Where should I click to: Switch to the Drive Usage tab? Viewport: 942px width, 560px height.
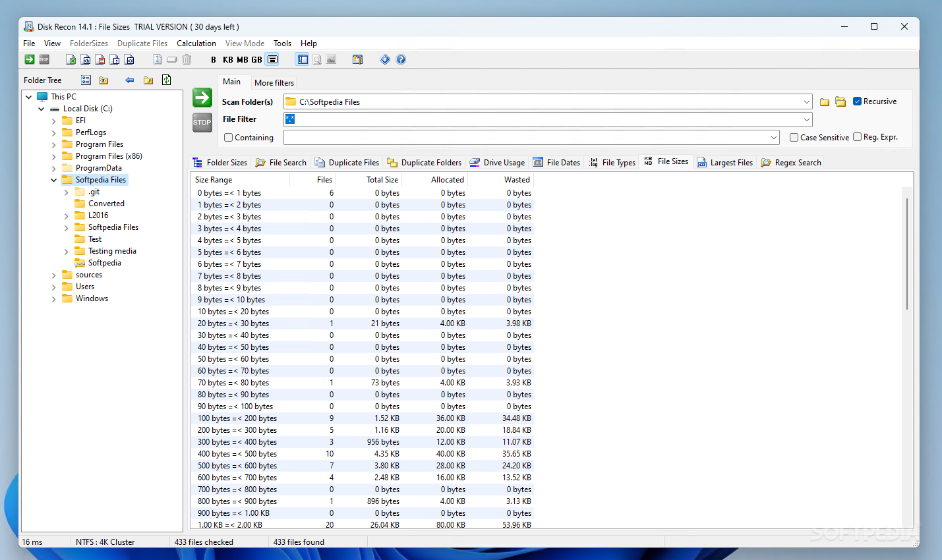click(498, 163)
